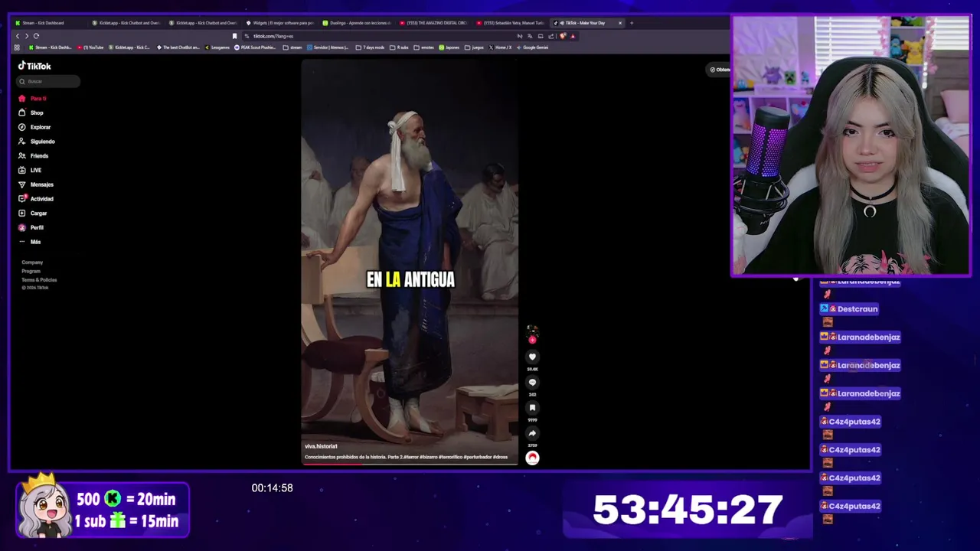The height and width of the screenshot is (551, 980).
Task: Click the Brave shields icon
Action: click(x=563, y=36)
